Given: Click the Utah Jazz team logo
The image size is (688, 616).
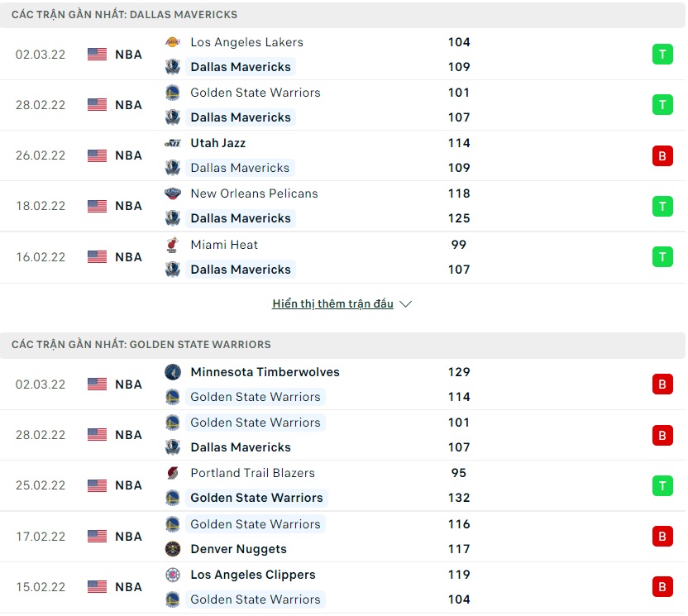Looking at the screenshot, I should point(172,143).
